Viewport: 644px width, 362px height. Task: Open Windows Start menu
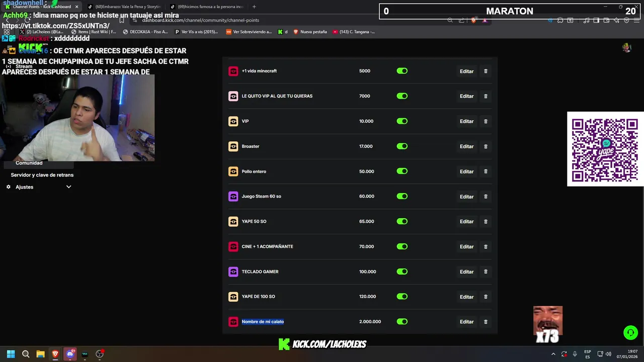11,354
